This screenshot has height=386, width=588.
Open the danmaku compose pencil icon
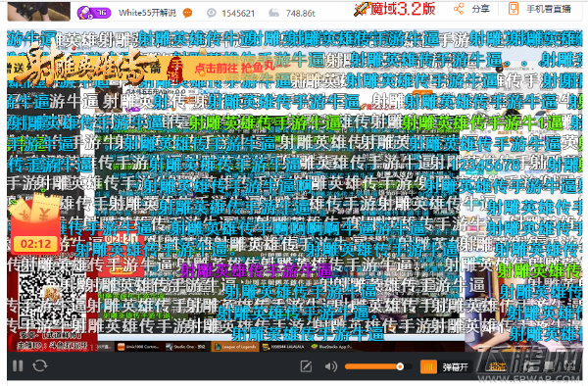[x=306, y=366]
